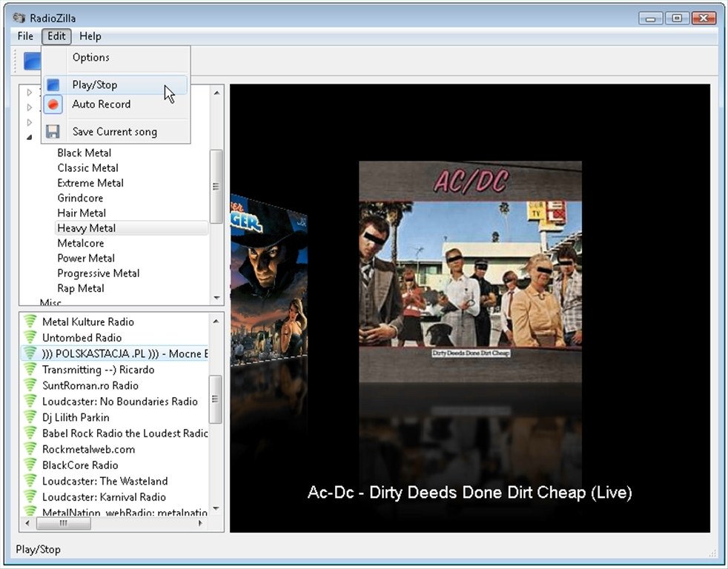Click the SuntRoman.ro Radio signal icon
728x569 pixels.
pos(30,385)
